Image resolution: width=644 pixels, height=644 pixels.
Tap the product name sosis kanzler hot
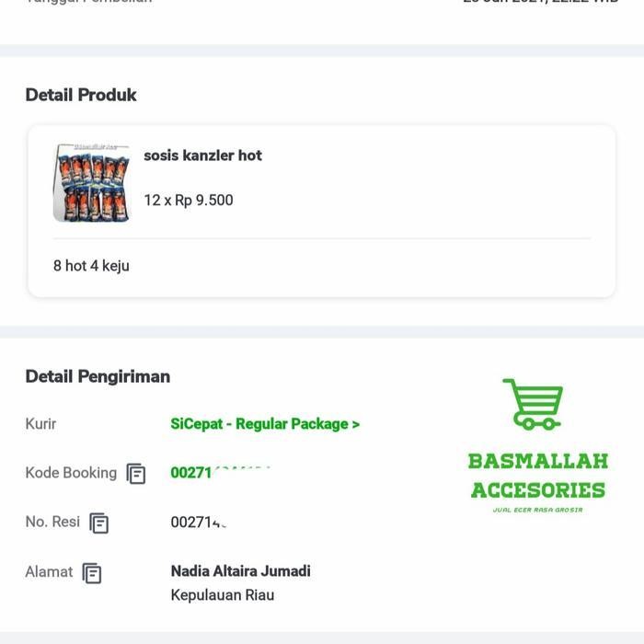[x=202, y=155]
